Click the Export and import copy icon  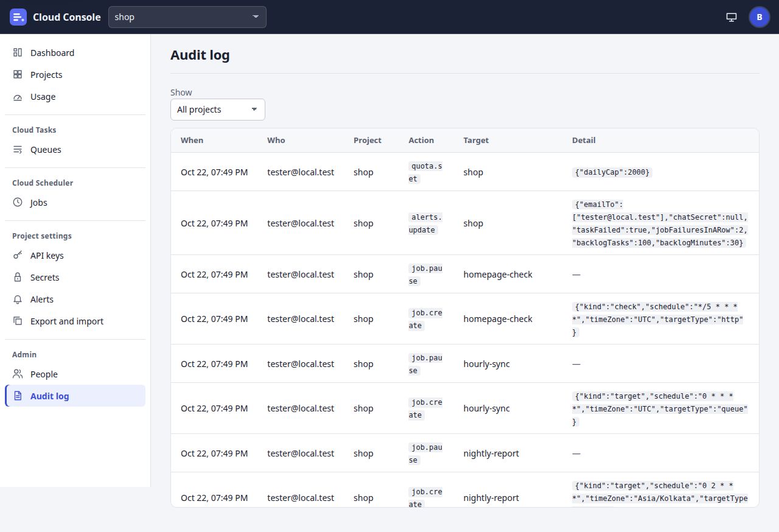tap(18, 321)
